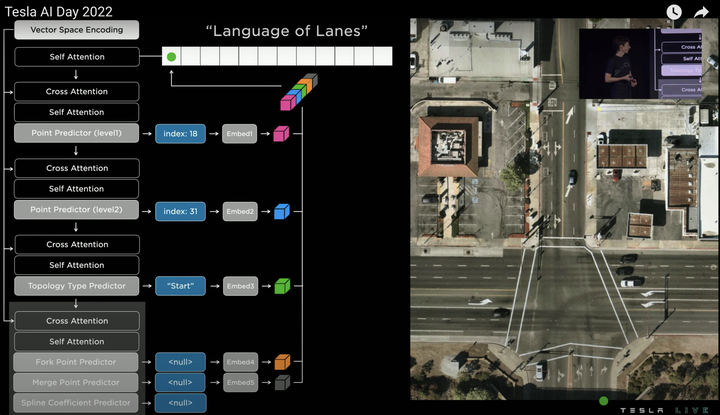
Task: Click the Spline Coefficient Predictor box
Action: click(x=76, y=403)
